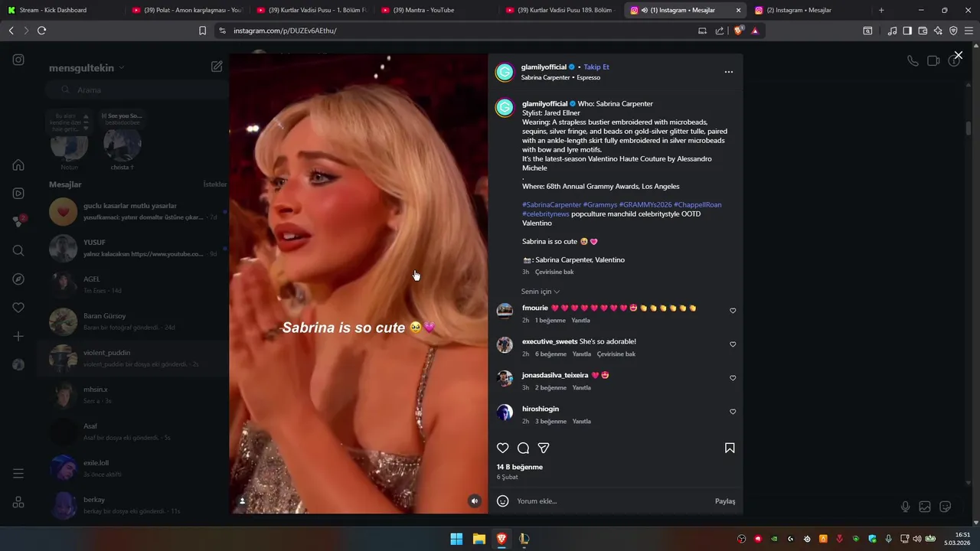
Task: Open the comment bubble icon under post
Action: pos(523,448)
